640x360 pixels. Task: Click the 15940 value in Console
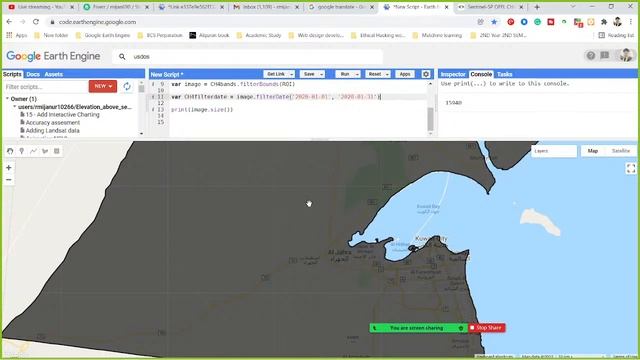(453, 103)
